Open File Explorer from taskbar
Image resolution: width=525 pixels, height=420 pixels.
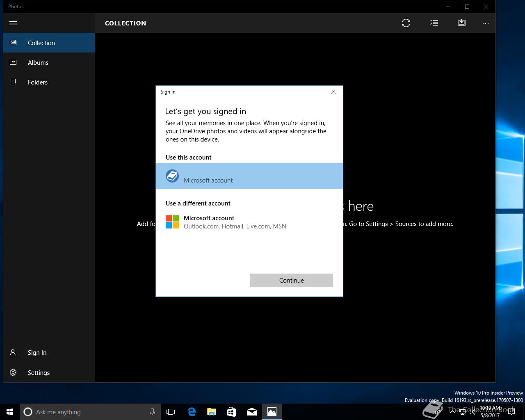(211, 412)
